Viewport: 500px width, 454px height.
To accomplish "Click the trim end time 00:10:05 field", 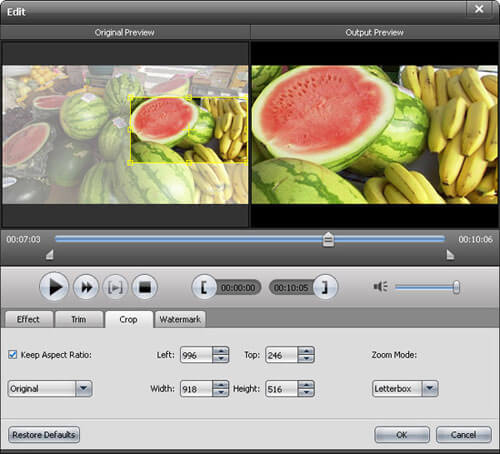I will point(291,288).
